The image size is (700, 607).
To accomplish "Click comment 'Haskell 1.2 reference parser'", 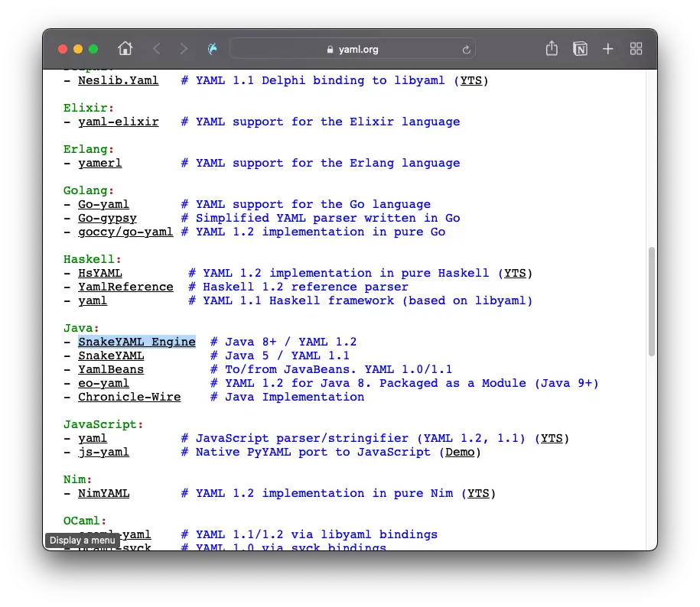I will pyautogui.click(x=305, y=287).
